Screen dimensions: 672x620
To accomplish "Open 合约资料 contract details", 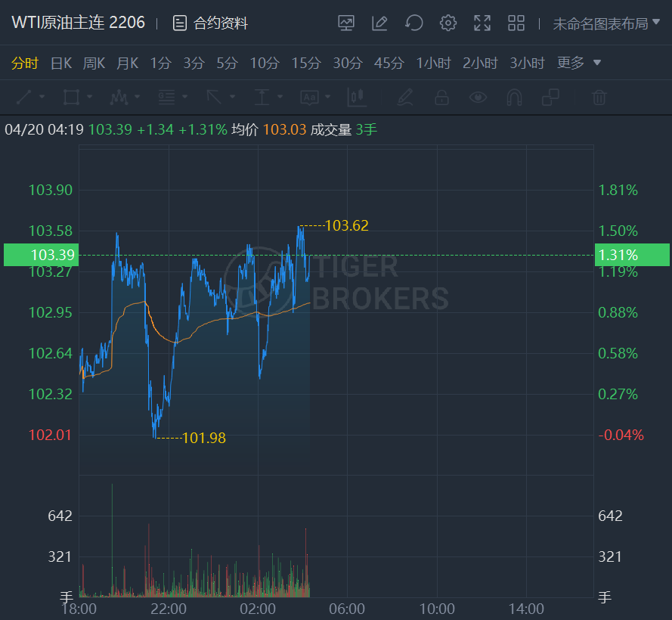I will click(211, 23).
